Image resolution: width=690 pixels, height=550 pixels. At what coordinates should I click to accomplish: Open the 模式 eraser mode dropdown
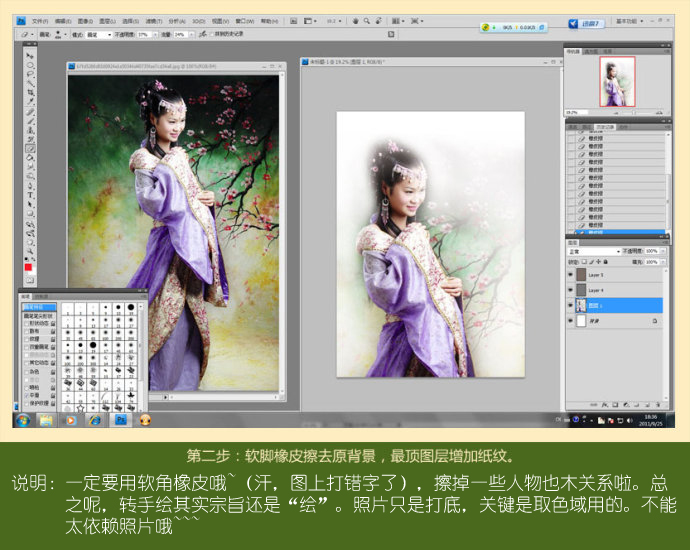99,34
